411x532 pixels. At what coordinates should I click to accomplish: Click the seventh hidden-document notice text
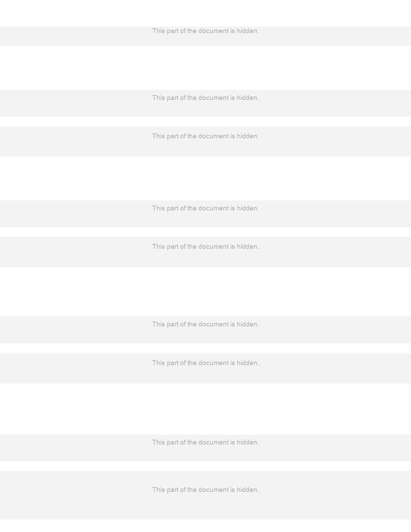coord(205,363)
